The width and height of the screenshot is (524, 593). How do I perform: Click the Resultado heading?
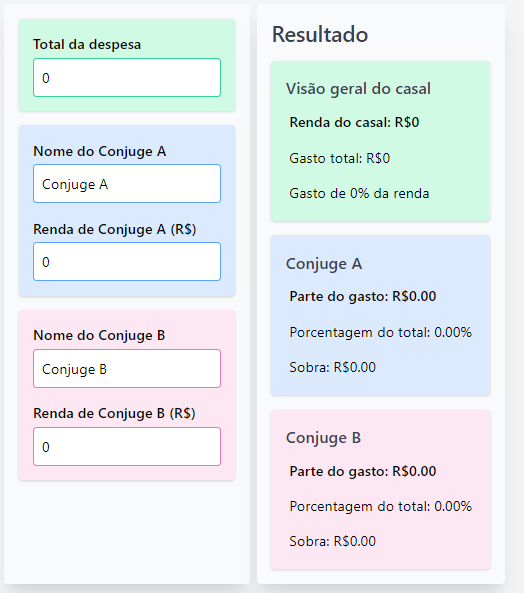coord(320,34)
